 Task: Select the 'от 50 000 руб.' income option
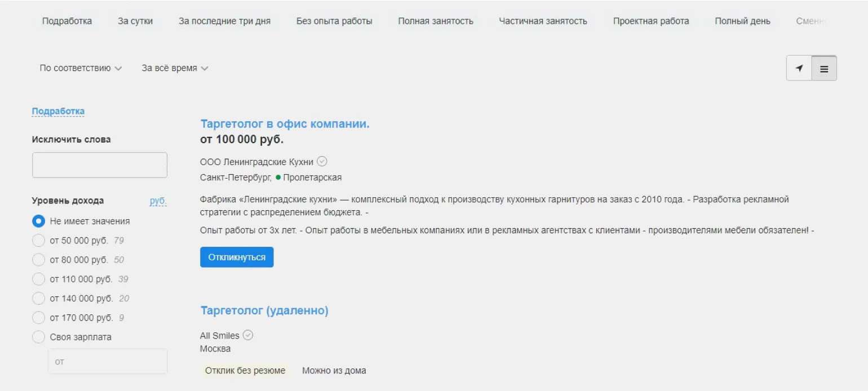click(x=38, y=241)
